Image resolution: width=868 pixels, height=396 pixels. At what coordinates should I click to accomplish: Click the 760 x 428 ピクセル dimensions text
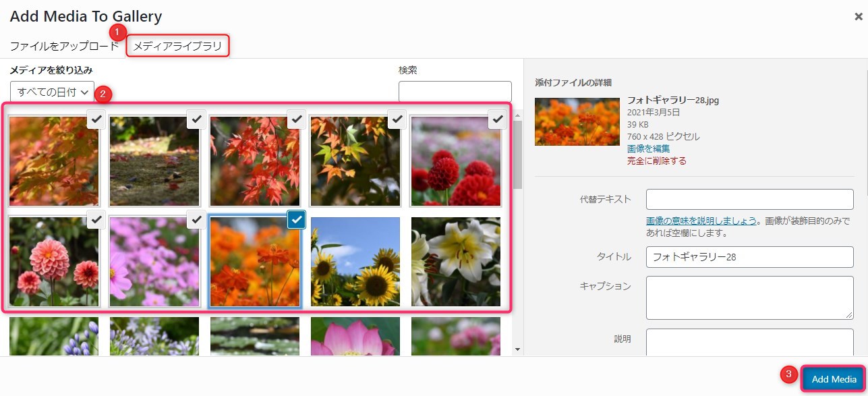(x=664, y=136)
